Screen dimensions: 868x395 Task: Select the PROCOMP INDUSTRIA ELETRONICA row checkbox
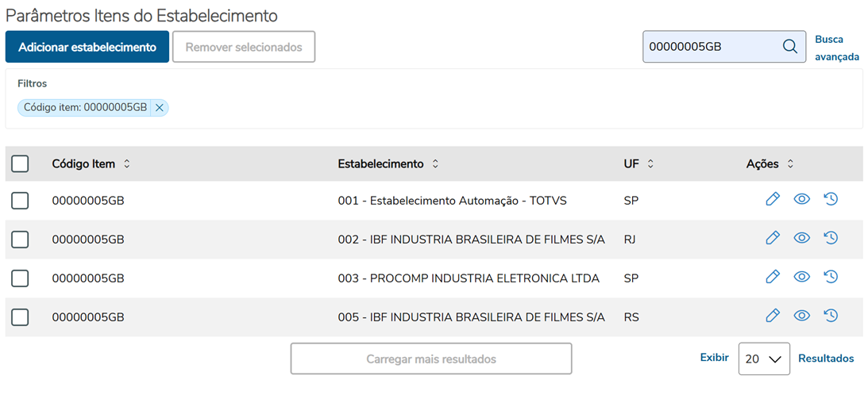tap(20, 278)
